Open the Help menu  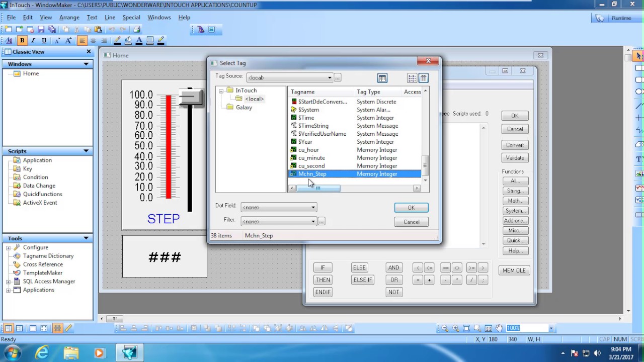(184, 18)
